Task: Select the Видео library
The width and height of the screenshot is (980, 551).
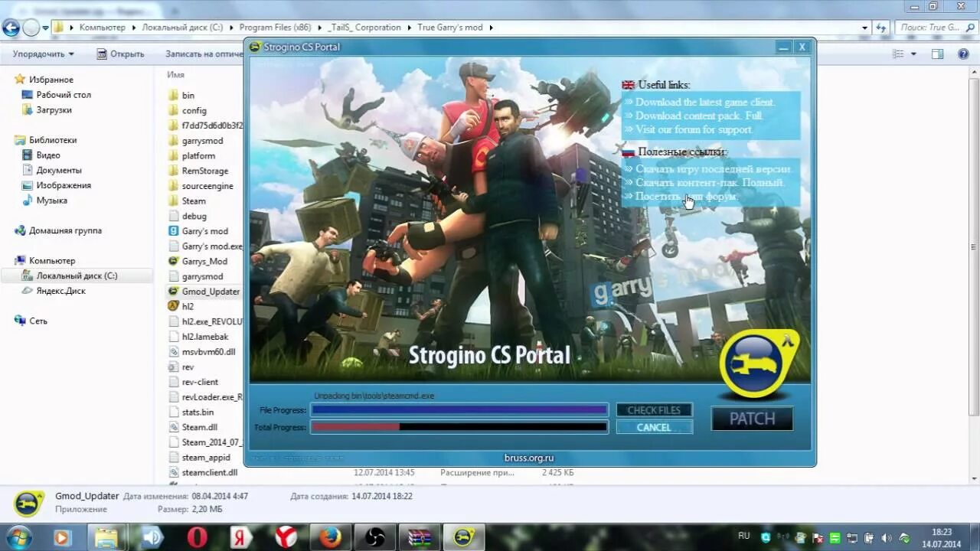Action: pos(48,155)
